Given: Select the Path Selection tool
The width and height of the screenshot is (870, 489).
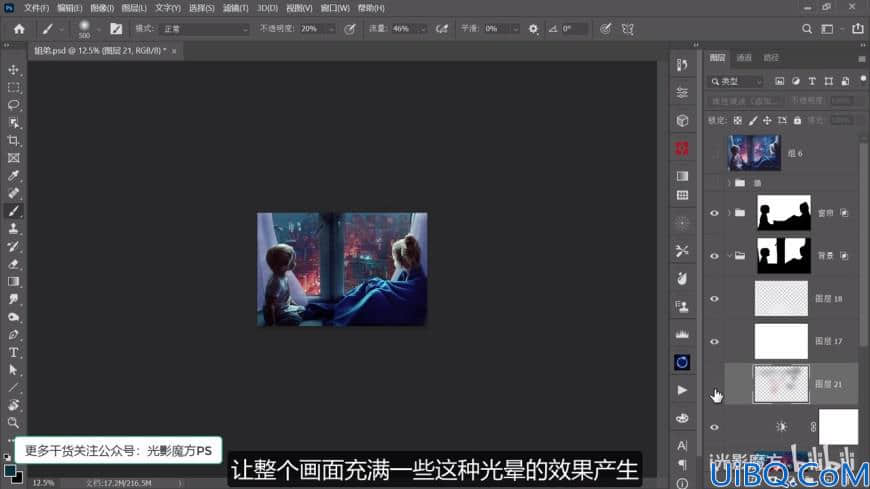Looking at the screenshot, I should point(13,370).
